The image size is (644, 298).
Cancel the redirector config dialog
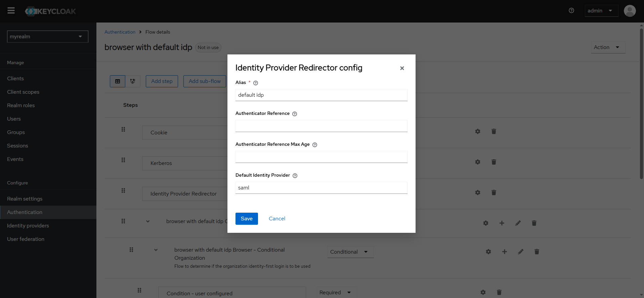click(277, 219)
